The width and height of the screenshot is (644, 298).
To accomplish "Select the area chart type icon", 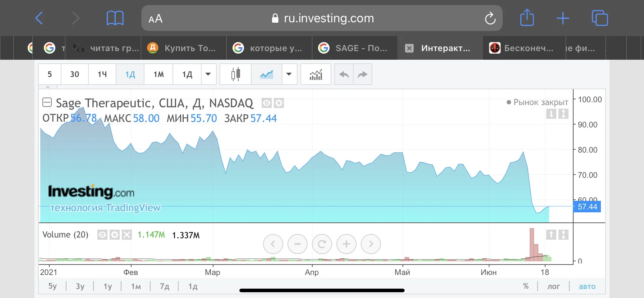I will [x=267, y=74].
